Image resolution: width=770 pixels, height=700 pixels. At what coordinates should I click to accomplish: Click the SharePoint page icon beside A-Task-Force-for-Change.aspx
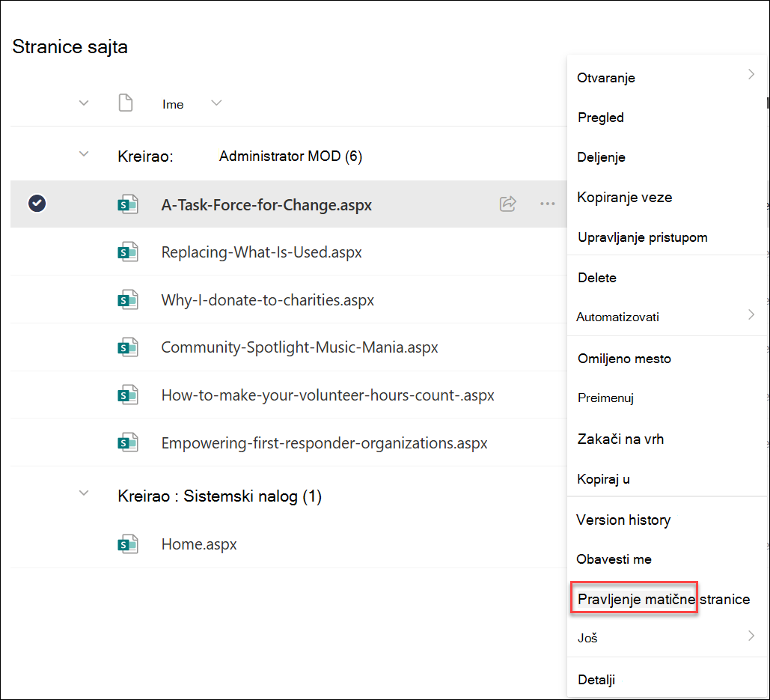pyautogui.click(x=128, y=204)
